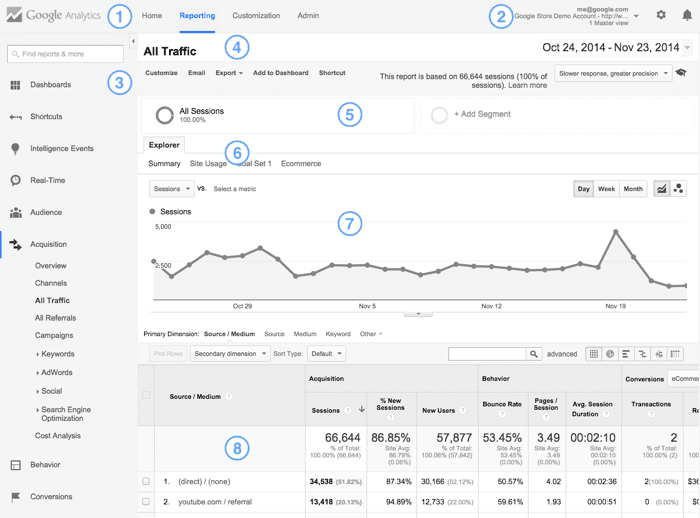The image size is (700, 518).
Task: Click the Acquisition arrows icon
Action: (15, 244)
